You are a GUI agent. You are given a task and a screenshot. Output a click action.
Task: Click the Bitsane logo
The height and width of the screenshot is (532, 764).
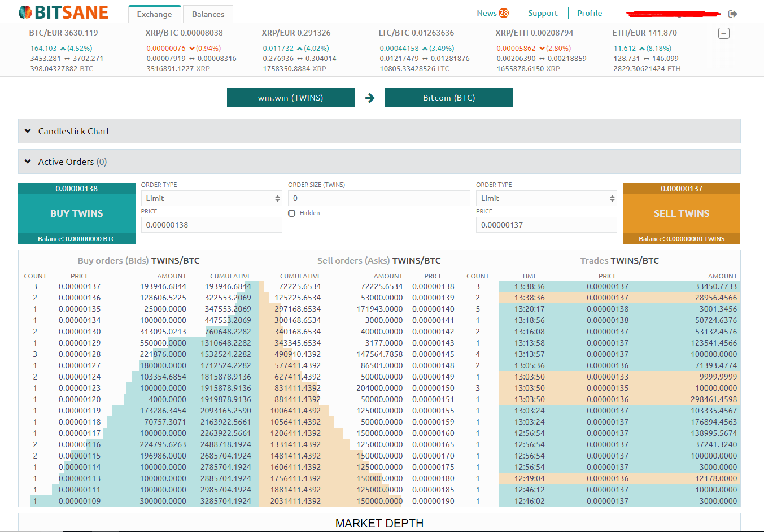(x=62, y=11)
